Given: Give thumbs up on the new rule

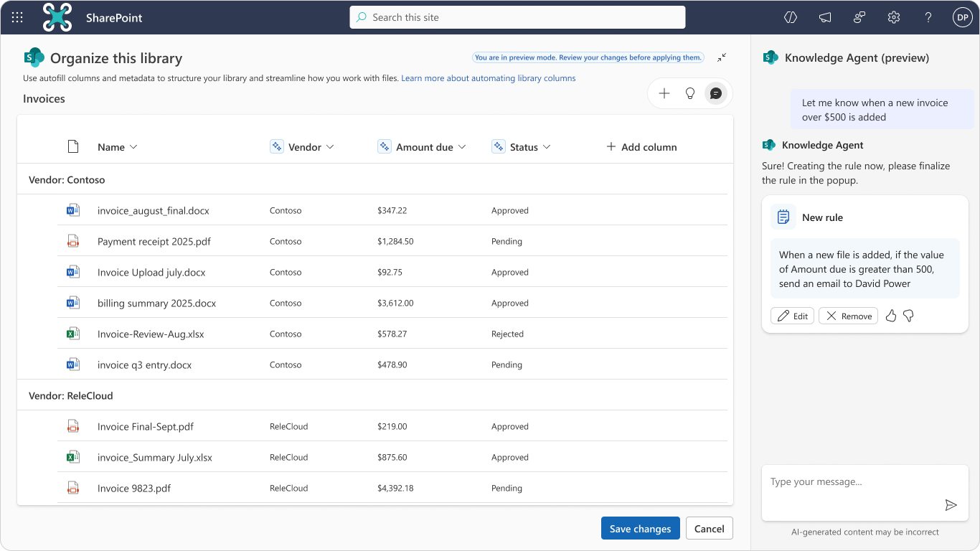Looking at the screenshot, I should (x=891, y=316).
